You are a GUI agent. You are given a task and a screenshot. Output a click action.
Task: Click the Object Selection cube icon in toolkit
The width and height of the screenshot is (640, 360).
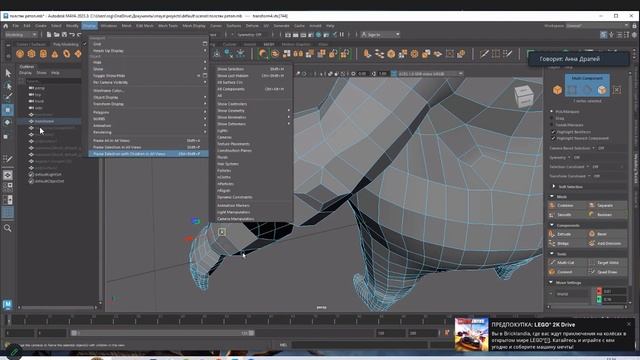click(x=557, y=90)
